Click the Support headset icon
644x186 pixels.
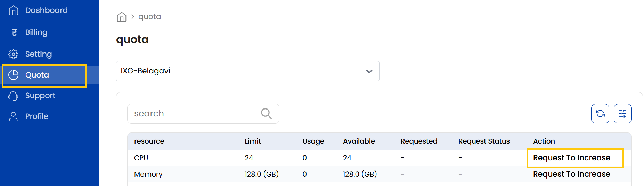tap(14, 96)
